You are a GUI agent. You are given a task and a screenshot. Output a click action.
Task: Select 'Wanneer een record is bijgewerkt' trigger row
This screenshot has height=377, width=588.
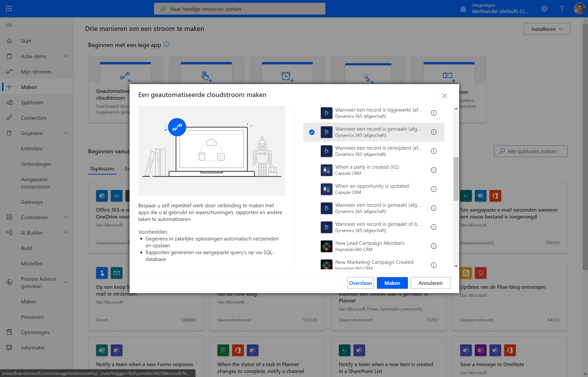click(373, 113)
